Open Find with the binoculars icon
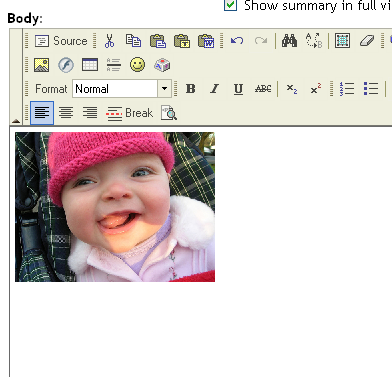The height and width of the screenshot is (377, 392). [289, 41]
